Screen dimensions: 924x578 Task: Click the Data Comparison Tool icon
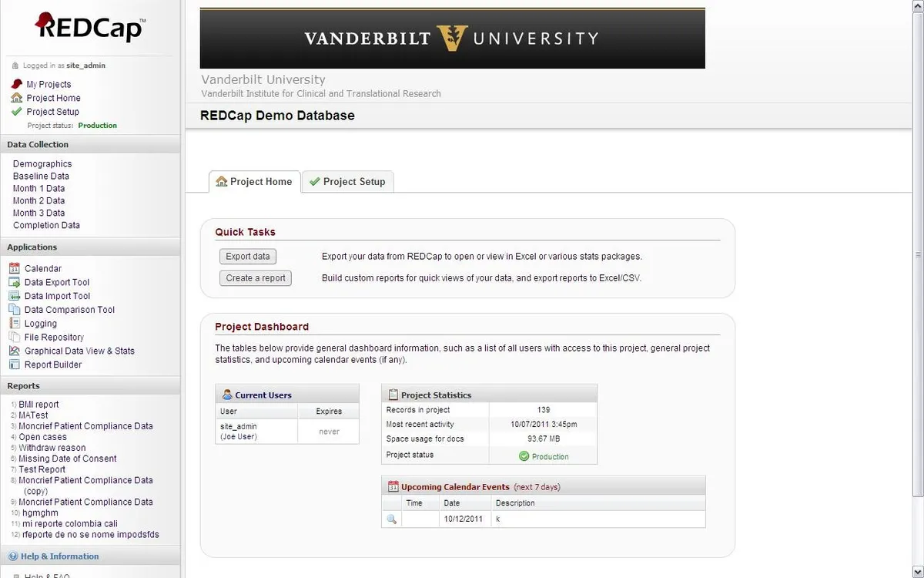coord(15,310)
